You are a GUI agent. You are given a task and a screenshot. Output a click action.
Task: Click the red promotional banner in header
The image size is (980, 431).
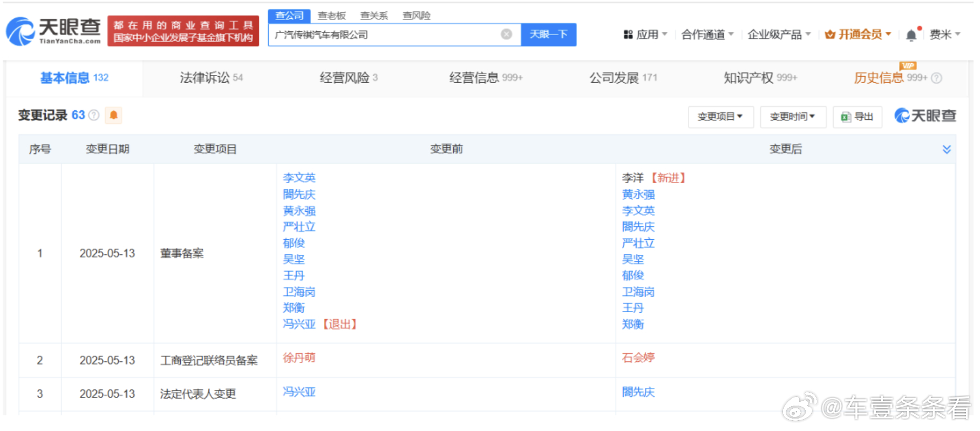coord(183,31)
